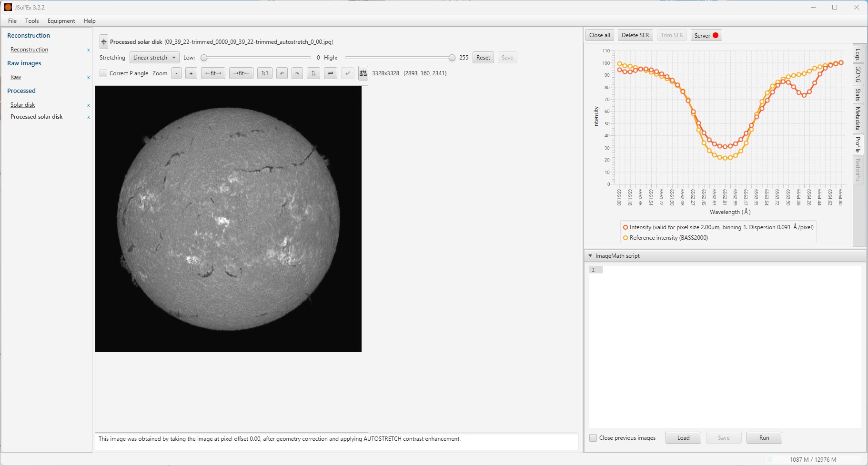
Task: Flip the image horizontally
Action: click(331, 73)
